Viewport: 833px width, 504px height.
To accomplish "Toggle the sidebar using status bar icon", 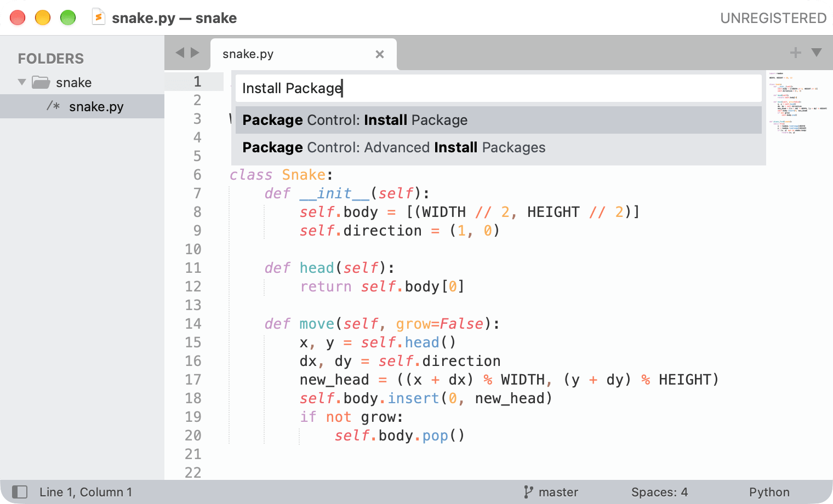I will 20,492.
